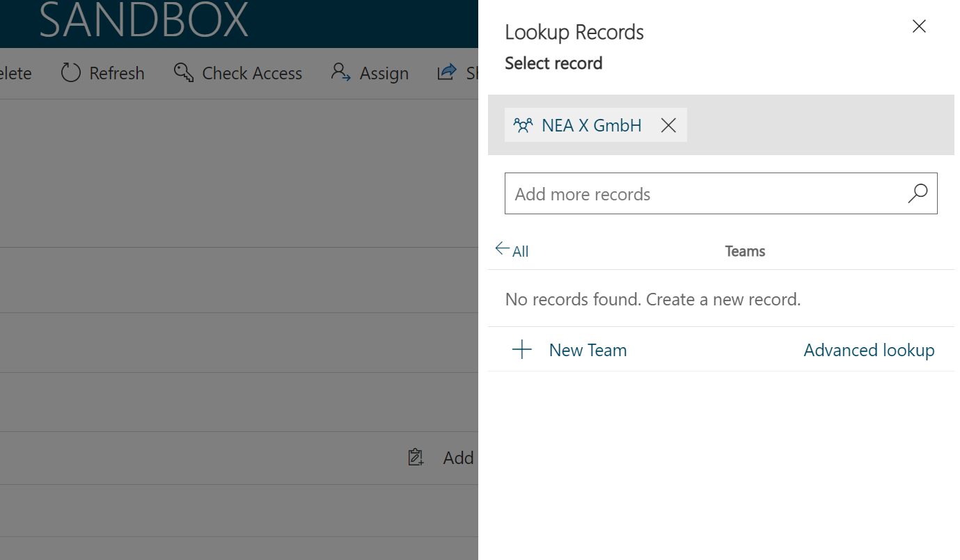Remove the NEA X GmbH selected record
Image resolution: width=960 pixels, height=560 pixels.
tap(668, 125)
